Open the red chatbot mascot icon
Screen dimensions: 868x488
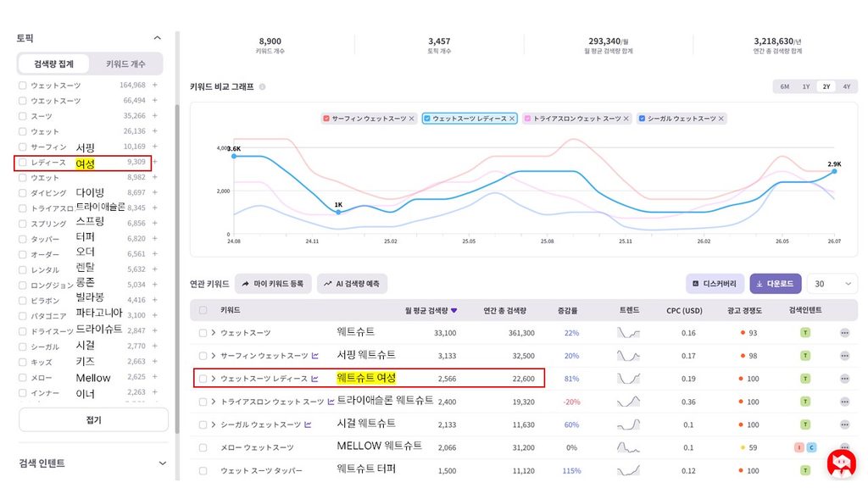pos(842,463)
